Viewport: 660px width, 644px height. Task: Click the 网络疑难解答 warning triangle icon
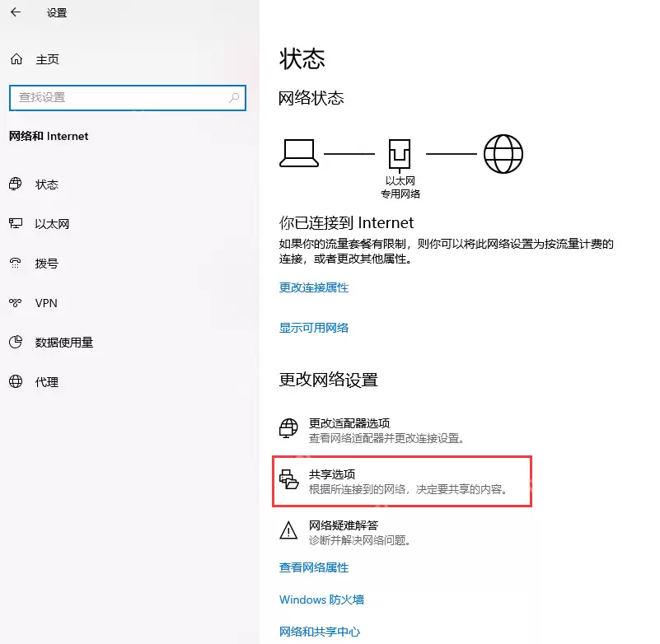coord(288,531)
